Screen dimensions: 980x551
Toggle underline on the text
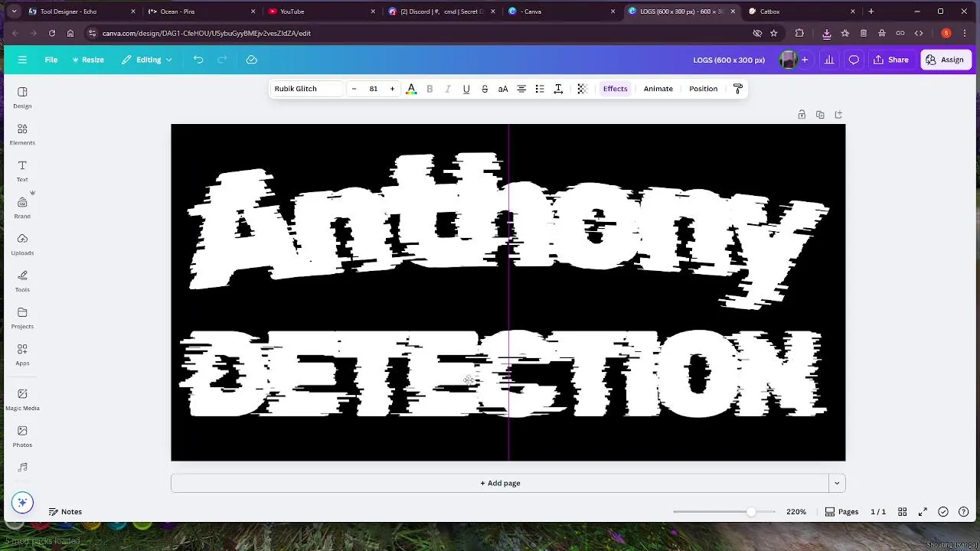[466, 89]
